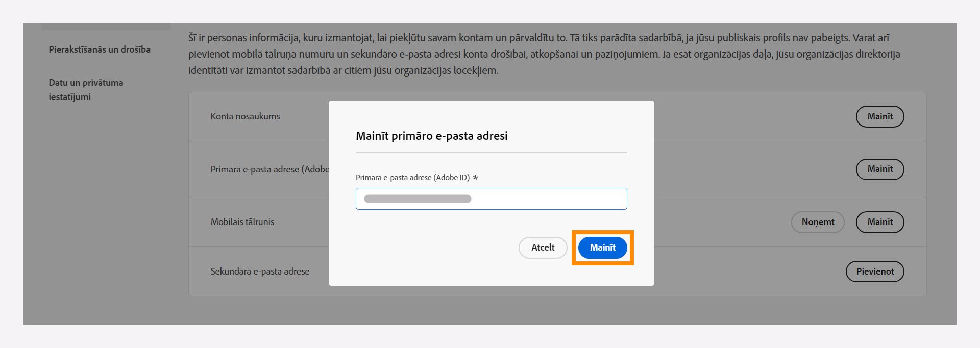Dismiss the dialog with Atcelt
The image size is (980, 348).
[543, 247]
